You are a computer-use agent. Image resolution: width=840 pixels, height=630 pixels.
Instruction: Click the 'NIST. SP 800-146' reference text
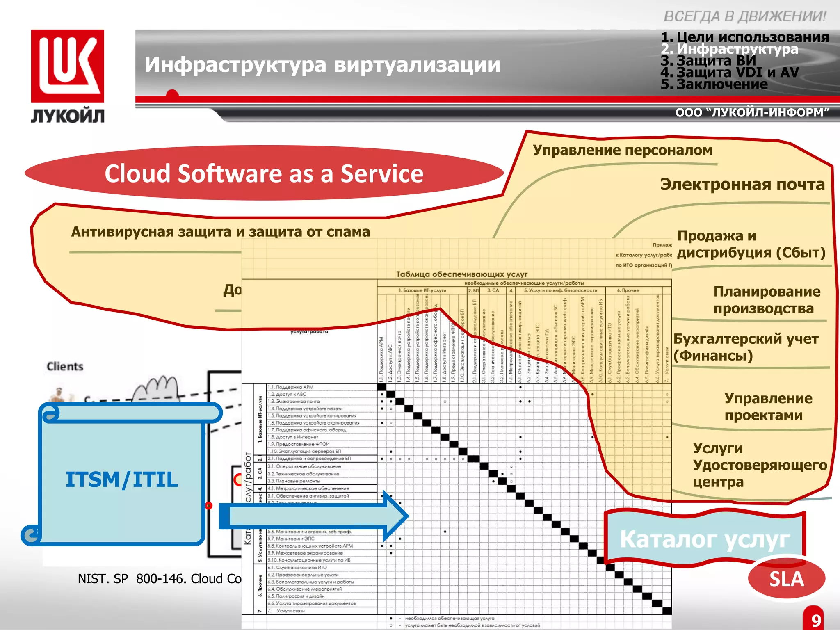click(160, 579)
